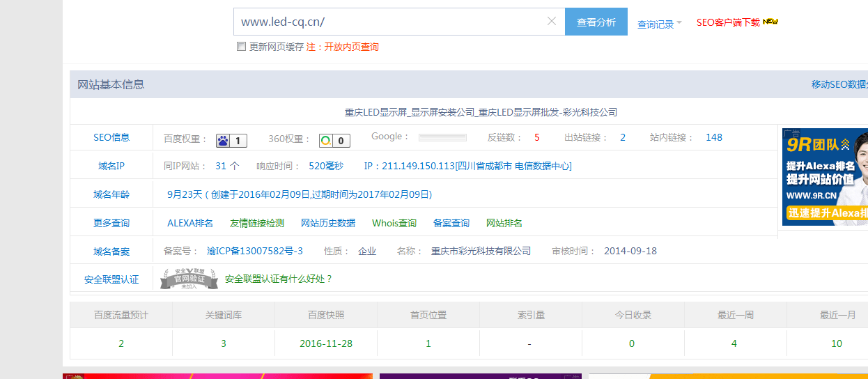Screen dimensions: 868x379
Task: Click the IP 211.149.150.113 address link
Action: (x=467, y=166)
